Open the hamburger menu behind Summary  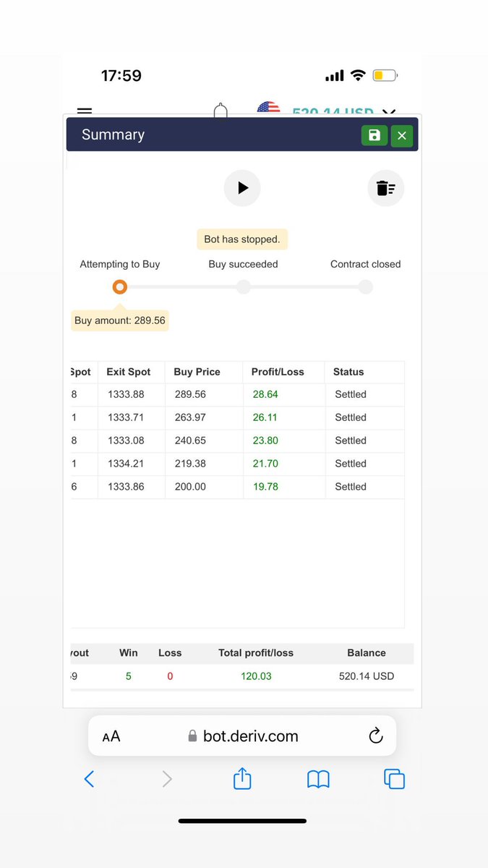click(x=85, y=111)
